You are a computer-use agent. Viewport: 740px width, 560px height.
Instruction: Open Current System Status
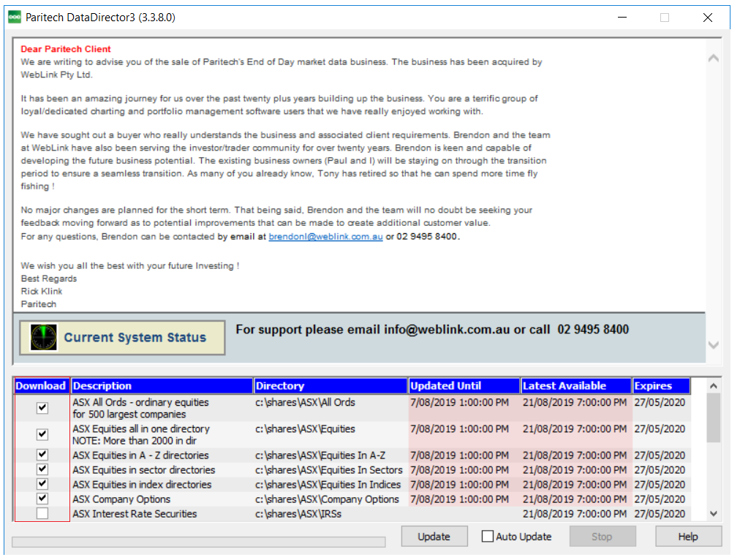(x=122, y=337)
